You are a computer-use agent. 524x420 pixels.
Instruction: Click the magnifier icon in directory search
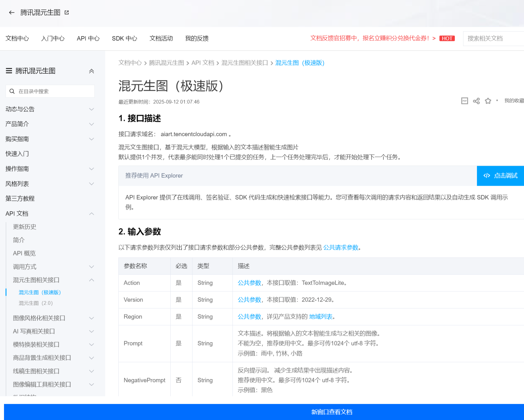point(12,91)
